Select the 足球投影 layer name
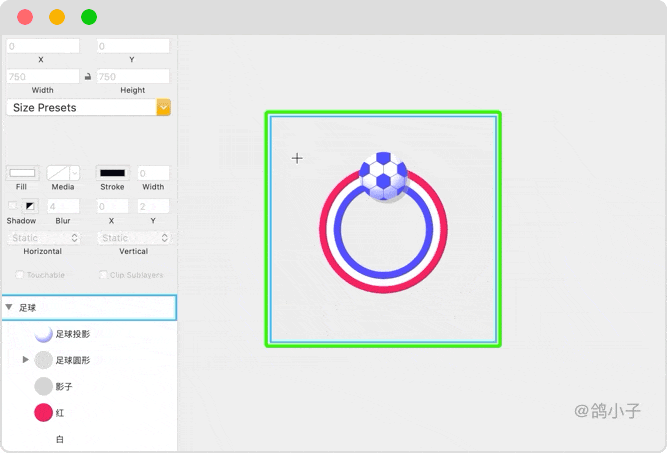This screenshot has width=667, height=453. [73, 334]
